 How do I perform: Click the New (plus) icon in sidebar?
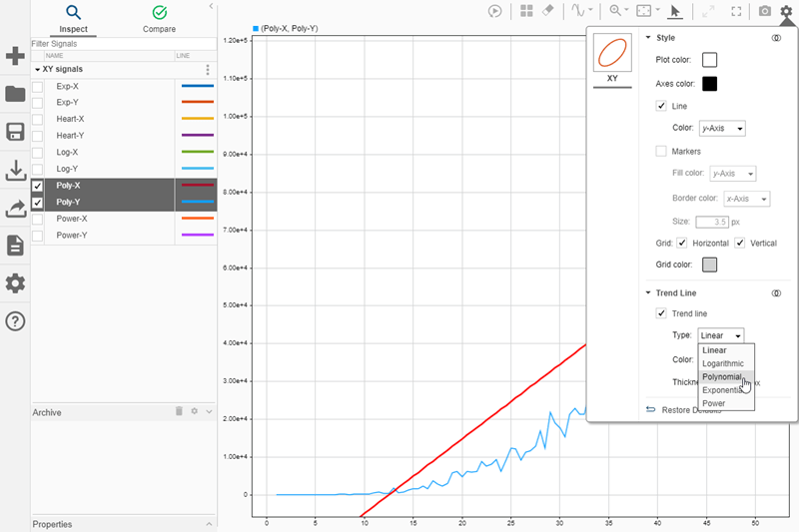click(15, 56)
